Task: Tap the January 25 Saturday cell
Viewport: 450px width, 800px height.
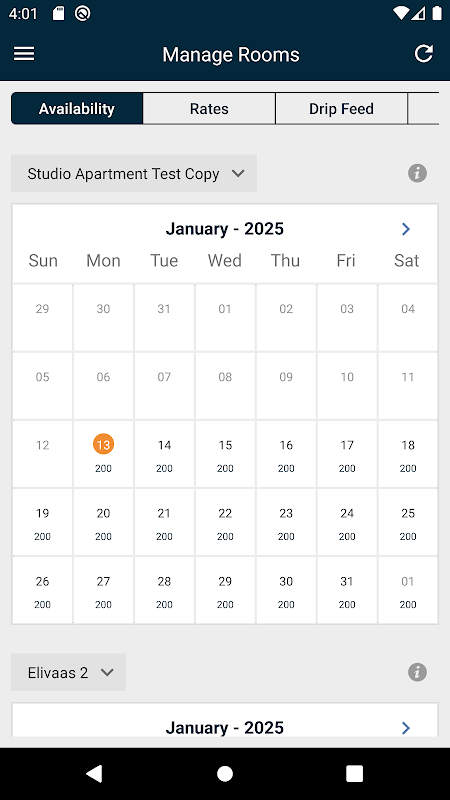Action: pos(408,522)
